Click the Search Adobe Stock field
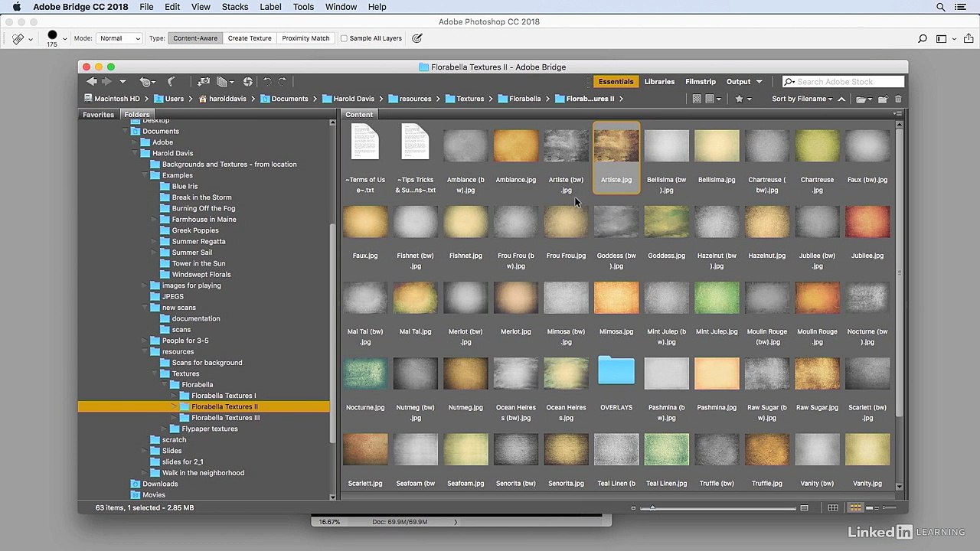The height and width of the screenshot is (551, 980). click(x=843, y=82)
